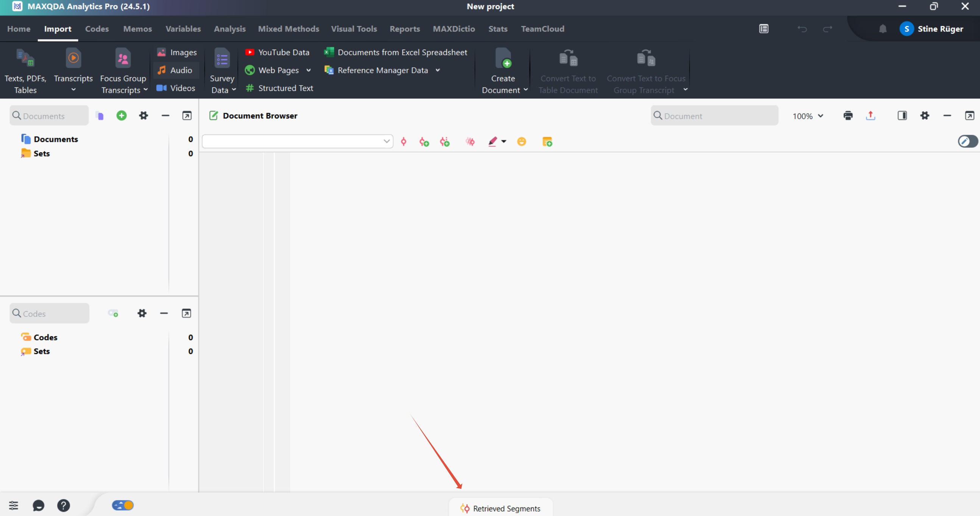Viewport: 980px width, 516px height.
Task: Import Documents from Excel Spreadsheet
Action: 396,52
